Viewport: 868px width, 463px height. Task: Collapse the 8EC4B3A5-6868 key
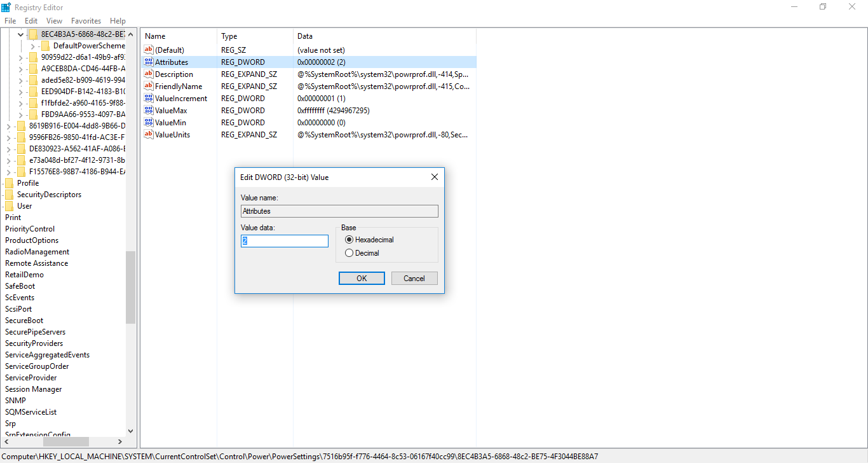20,33
